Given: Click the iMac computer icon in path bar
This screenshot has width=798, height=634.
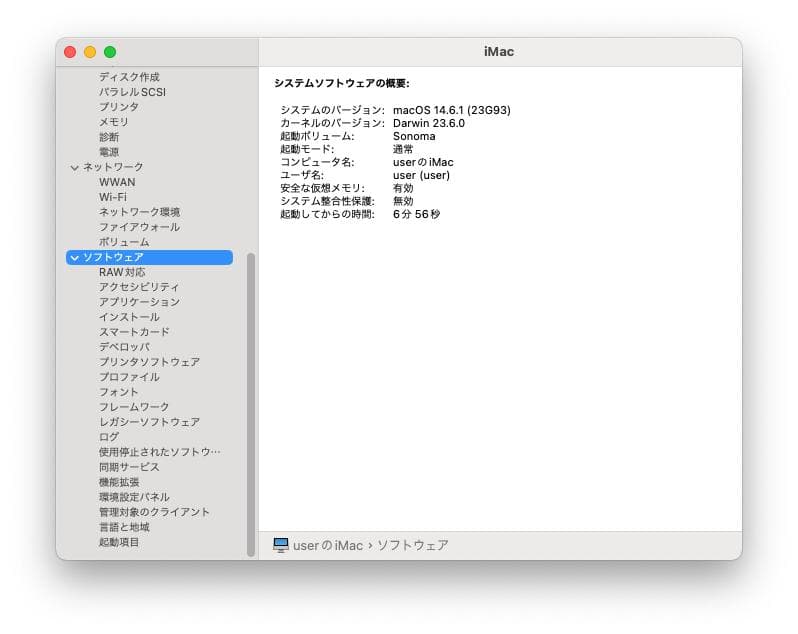Looking at the screenshot, I should click(x=280, y=545).
